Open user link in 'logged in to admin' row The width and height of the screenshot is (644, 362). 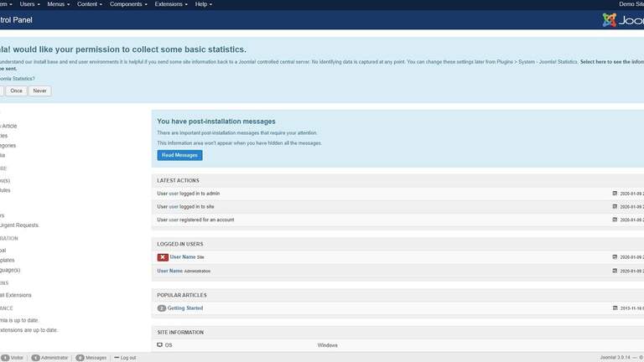pyautogui.click(x=174, y=194)
